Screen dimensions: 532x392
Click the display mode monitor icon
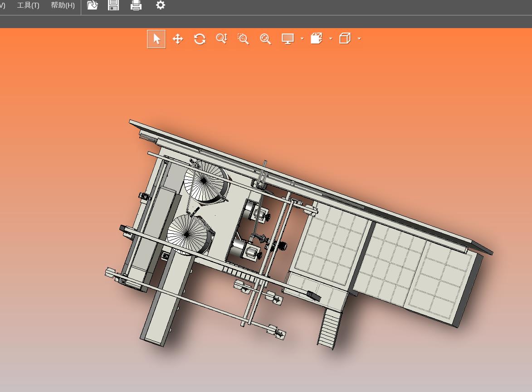288,39
